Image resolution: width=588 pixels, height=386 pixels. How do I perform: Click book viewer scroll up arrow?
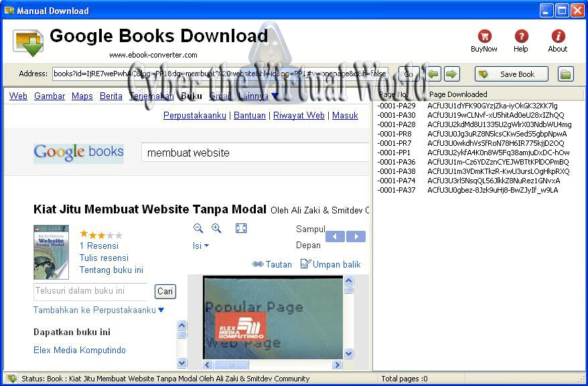(x=349, y=281)
